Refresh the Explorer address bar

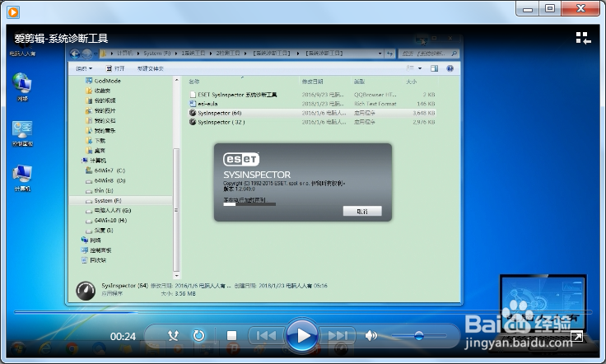[389, 54]
